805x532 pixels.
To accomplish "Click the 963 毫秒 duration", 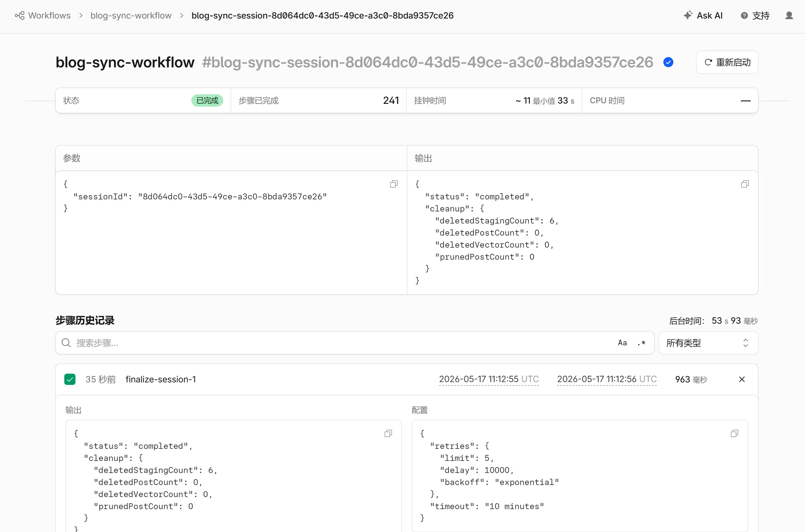I will pyautogui.click(x=691, y=379).
